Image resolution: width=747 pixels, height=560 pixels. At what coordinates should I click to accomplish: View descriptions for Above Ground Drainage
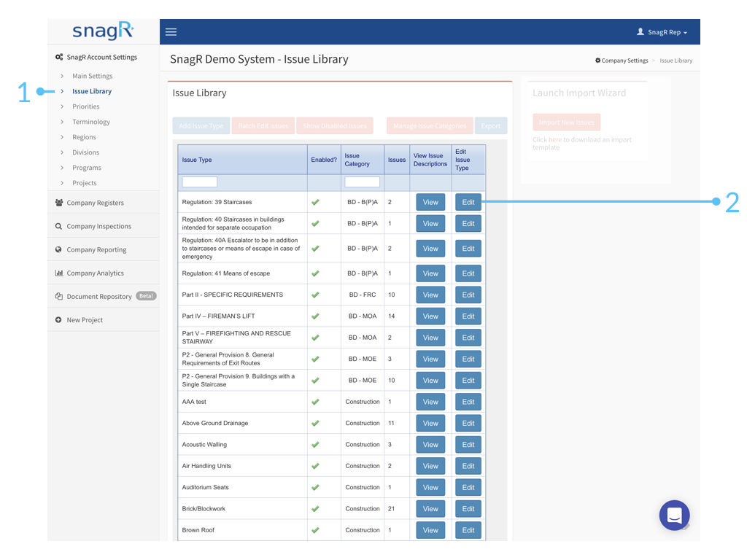click(x=430, y=423)
